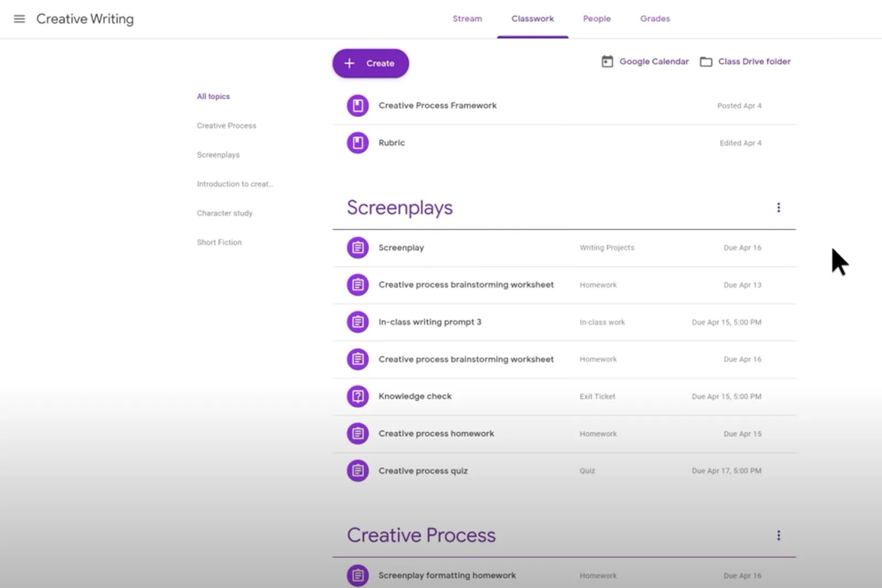Open the People tab
882x588 pixels.
point(596,18)
